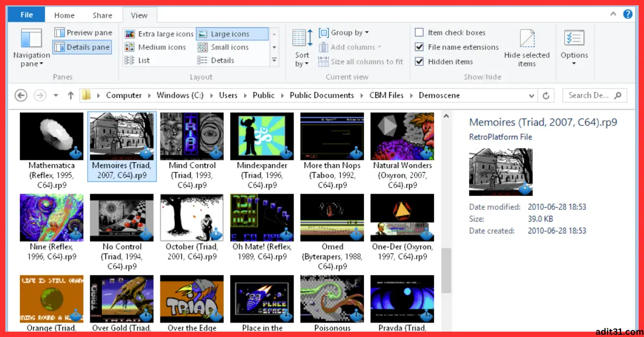Open the Group by dropdown

tap(344, 33)
